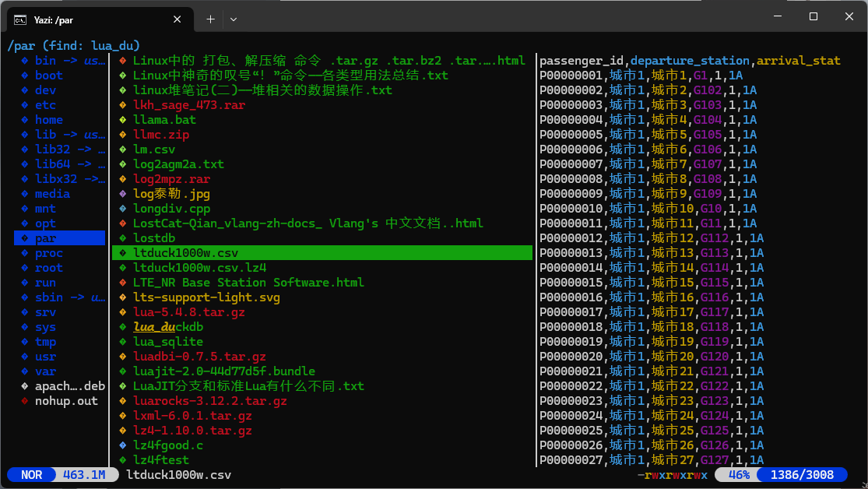The height and width of the screenshot is (489, 868).
Task: Select log2agm2a.txt in the file list
Action: pyautogui.click(x=322, y=164)
